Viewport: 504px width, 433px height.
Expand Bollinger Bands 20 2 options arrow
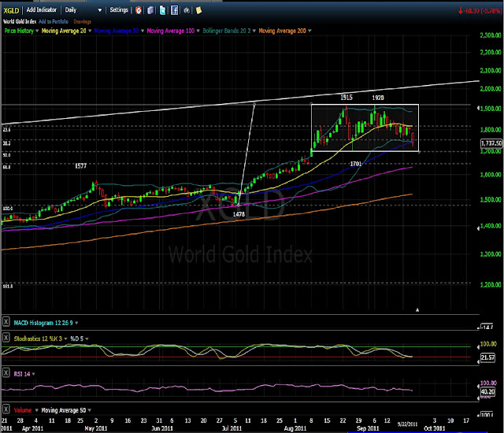(254, 31)
